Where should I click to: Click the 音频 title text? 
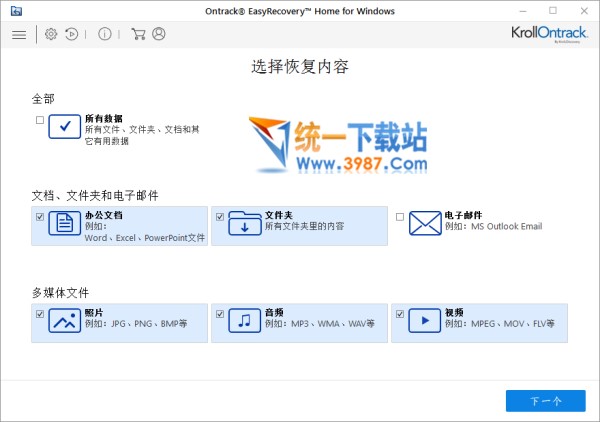(274, 313)
